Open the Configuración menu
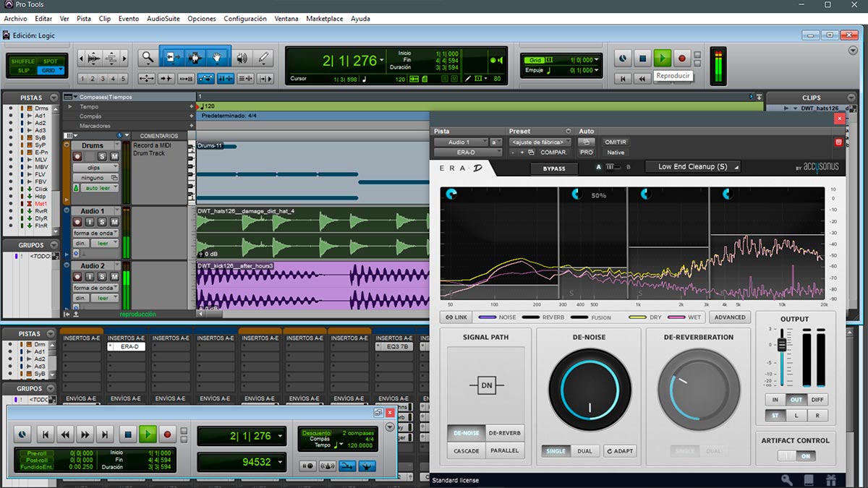The image size is (868, 488). (245, 19)
